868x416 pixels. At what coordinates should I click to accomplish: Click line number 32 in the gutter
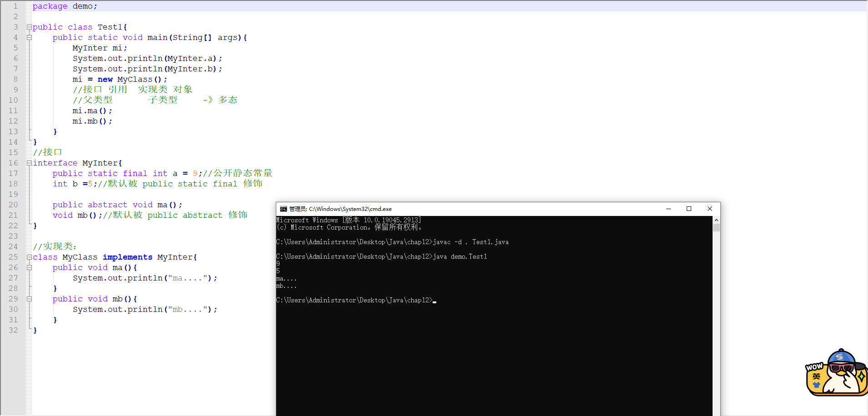13,331
